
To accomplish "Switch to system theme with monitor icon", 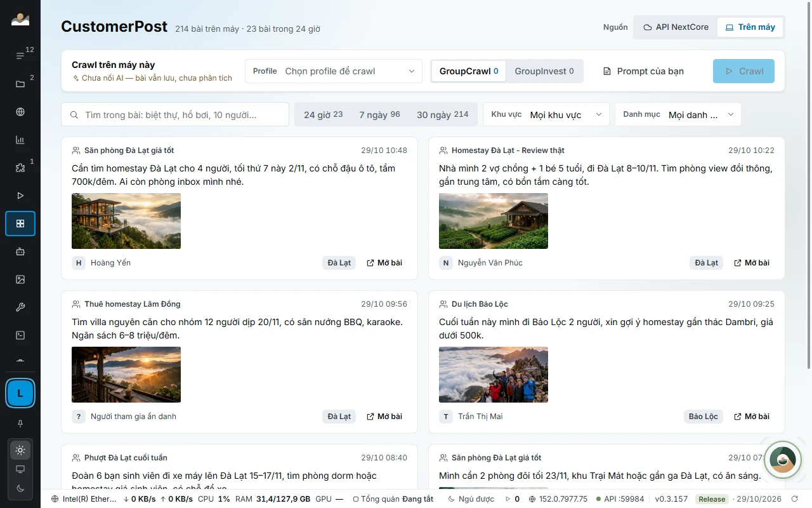I will click(20, 469).
